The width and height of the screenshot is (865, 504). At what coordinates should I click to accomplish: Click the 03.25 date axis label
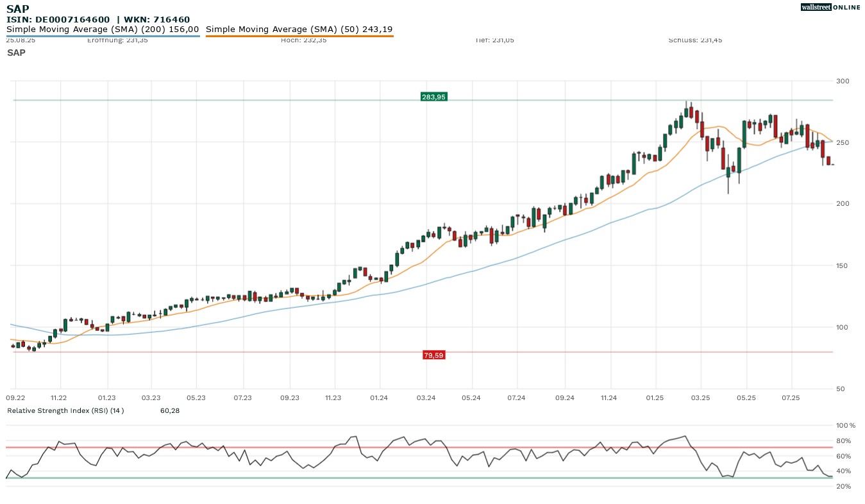point(701,398)
